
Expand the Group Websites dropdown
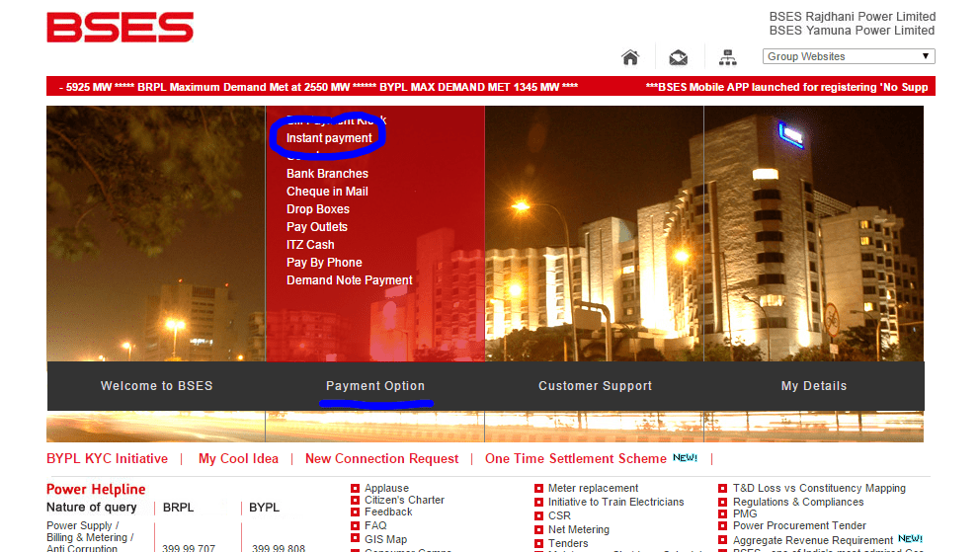849,56
